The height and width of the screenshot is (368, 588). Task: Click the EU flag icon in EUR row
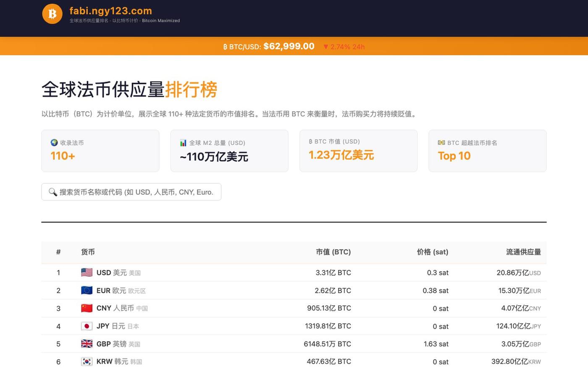point(87,290)
